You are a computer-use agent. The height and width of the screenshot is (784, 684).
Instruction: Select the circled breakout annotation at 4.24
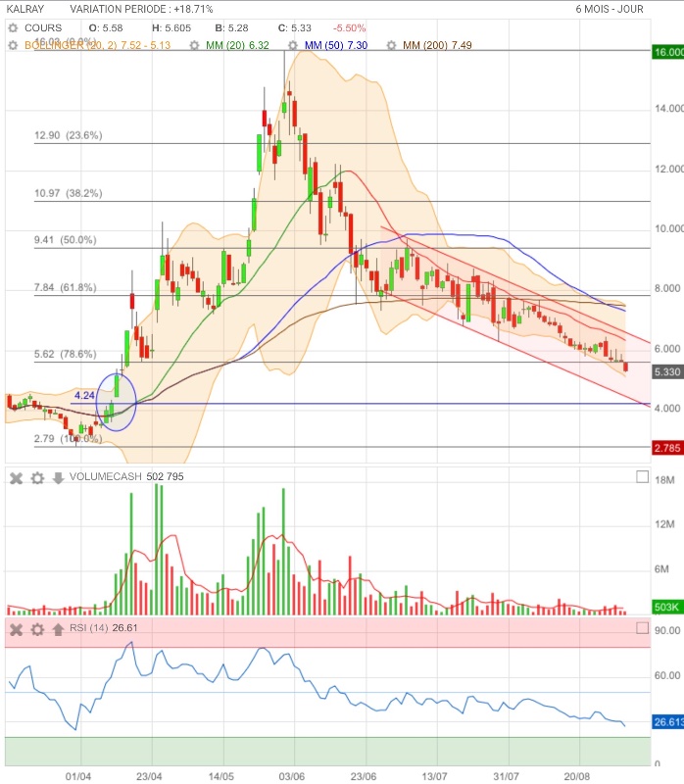click(116, 403)
